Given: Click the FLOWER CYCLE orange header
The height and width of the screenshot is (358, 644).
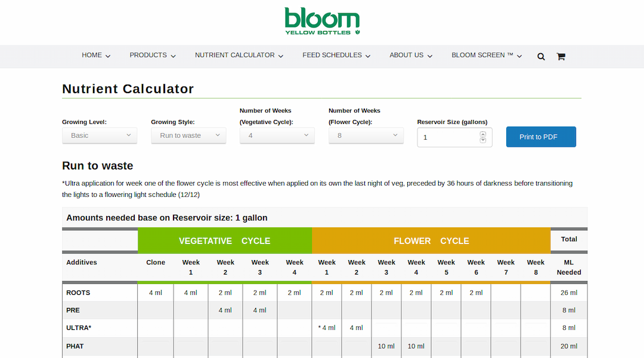Looking at the screenshot, I should coord(431,241).
